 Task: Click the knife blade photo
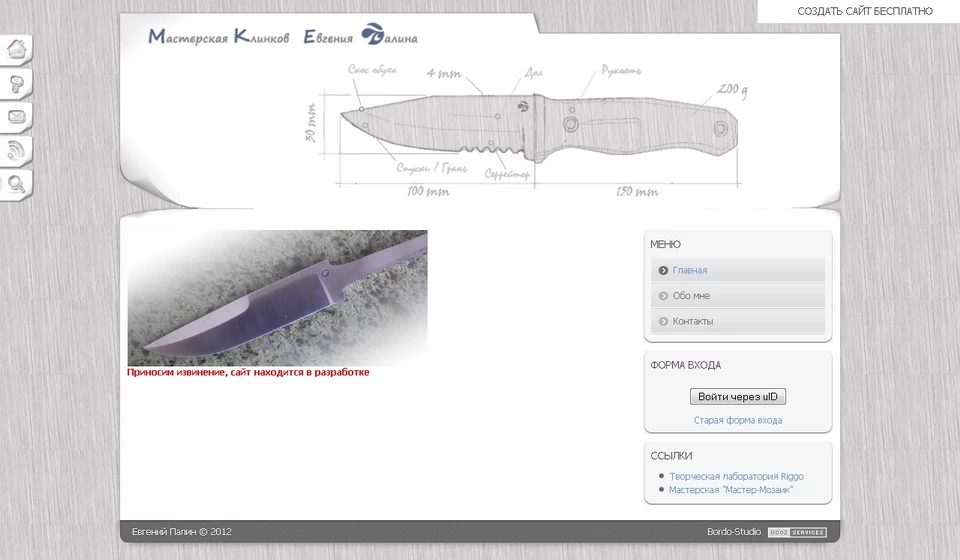pos(277,298)
